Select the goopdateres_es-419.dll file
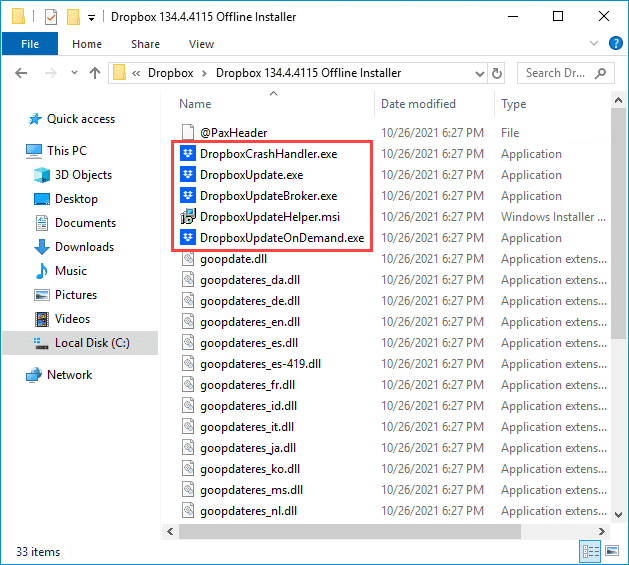This screenshot has height=565, width=629. (x=260, y=364)
